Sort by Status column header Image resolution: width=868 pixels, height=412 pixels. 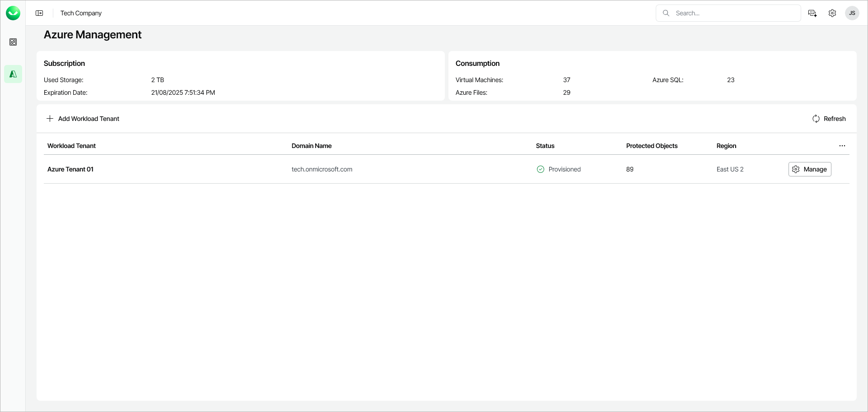point(545,146)
